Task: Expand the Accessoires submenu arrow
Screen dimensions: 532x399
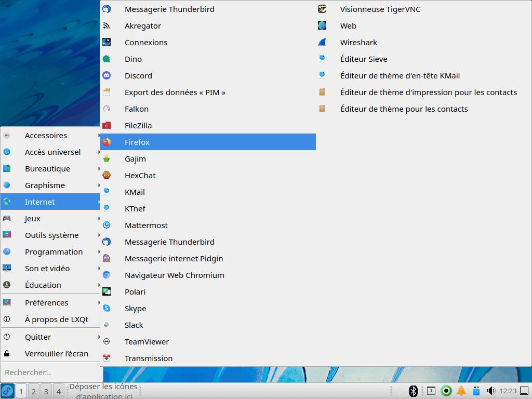Action: pyautogui.click(x=99, y=136)
